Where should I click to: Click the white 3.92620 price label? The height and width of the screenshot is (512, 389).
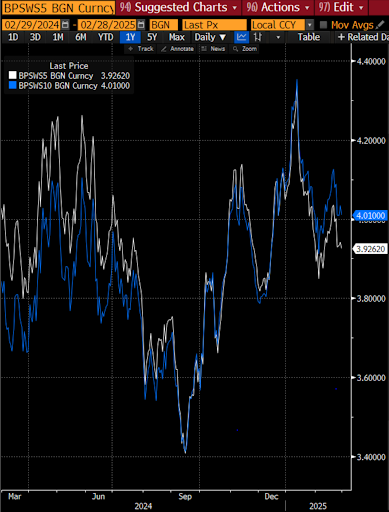coord(370,249)
